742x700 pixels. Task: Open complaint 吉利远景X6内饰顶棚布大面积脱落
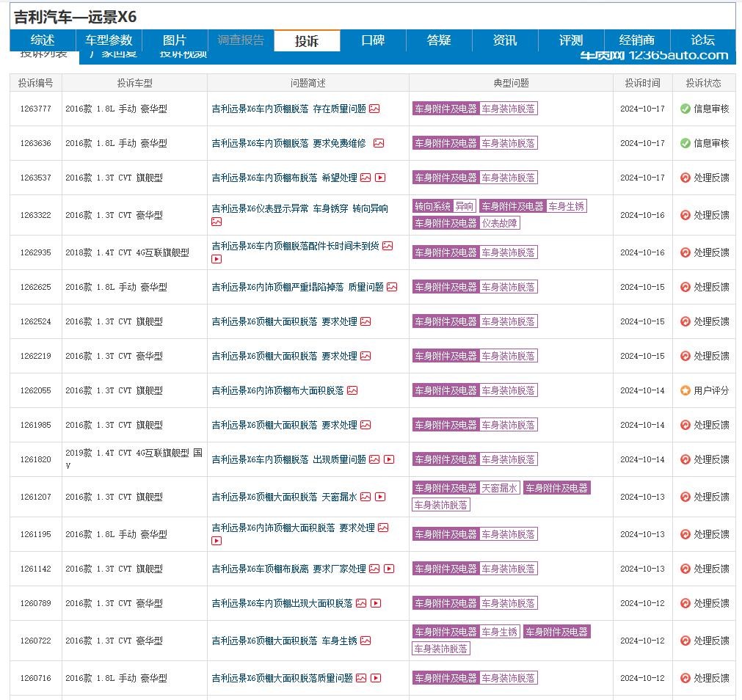tap(277, 390)
